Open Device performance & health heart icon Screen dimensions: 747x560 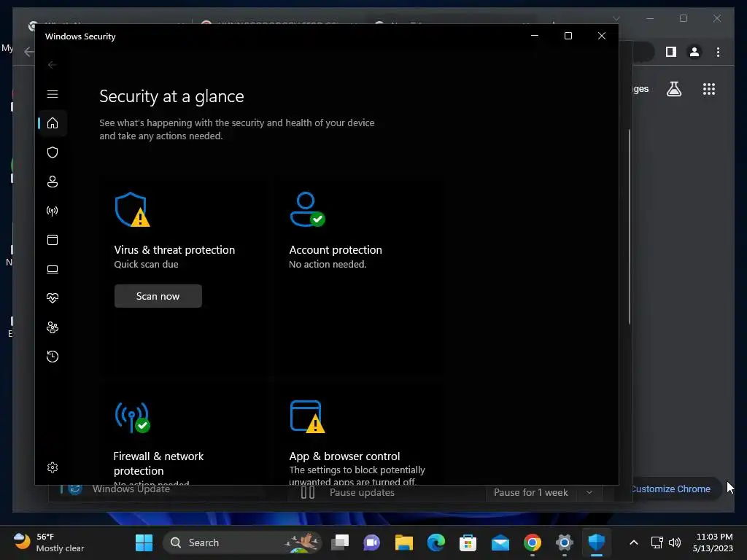coord(53,298)
